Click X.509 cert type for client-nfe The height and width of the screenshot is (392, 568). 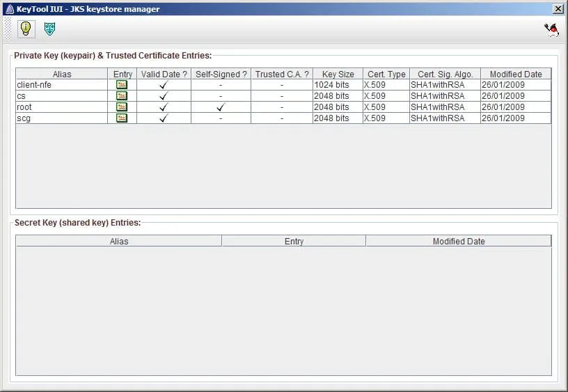click(x=386, y=85)
